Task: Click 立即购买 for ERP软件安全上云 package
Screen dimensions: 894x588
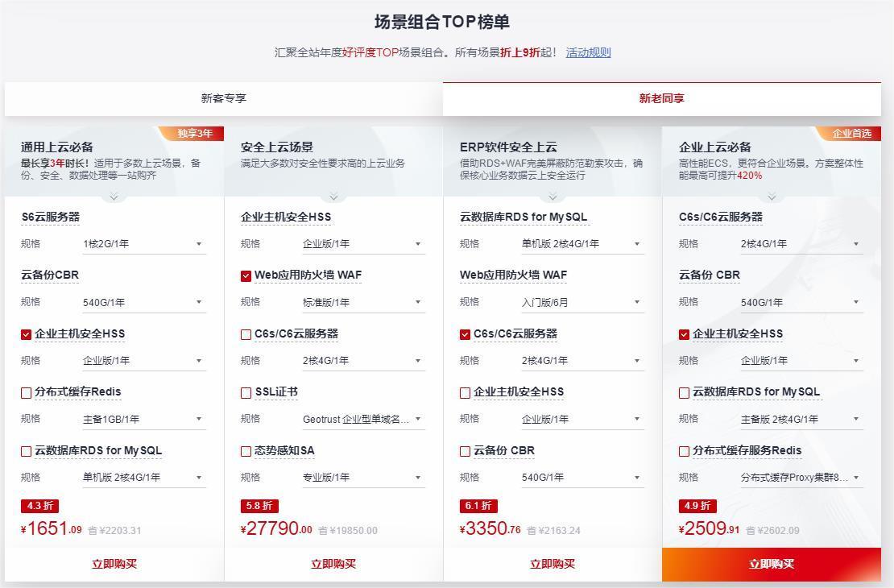Action: pos(553,564)
